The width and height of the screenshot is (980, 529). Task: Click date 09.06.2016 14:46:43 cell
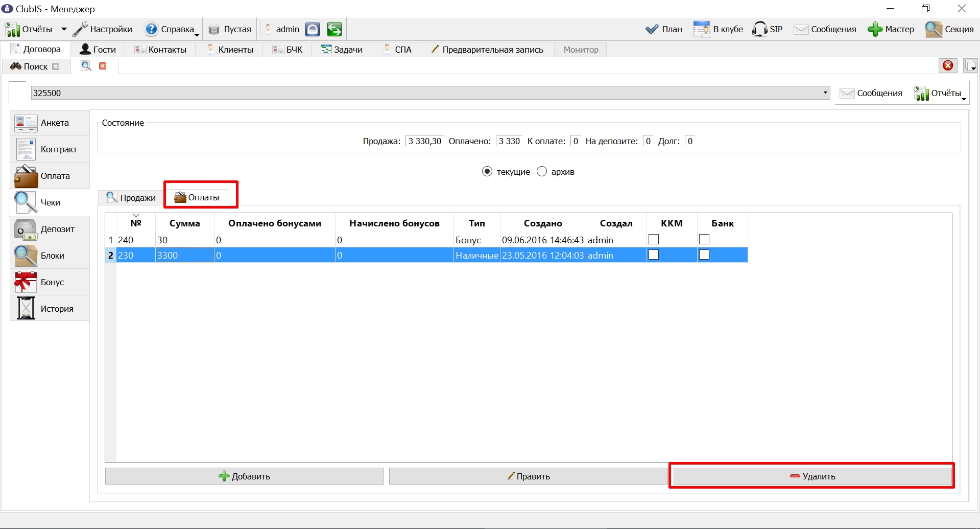pos(543,240)
